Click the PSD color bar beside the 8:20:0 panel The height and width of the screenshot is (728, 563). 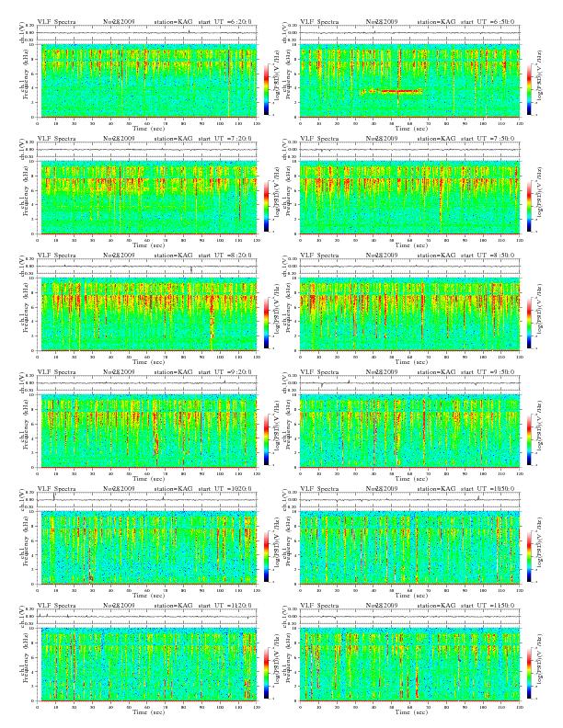(x=266, y=323)
